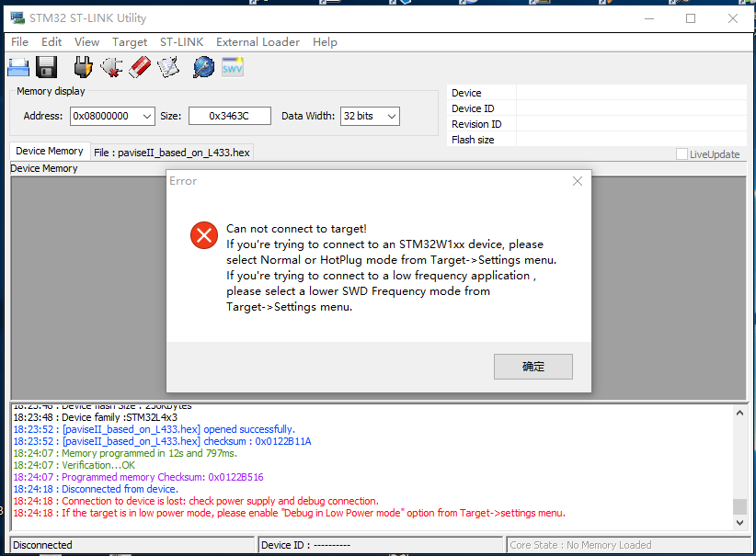Open the ST-LINK menu

tap(182, 42)
